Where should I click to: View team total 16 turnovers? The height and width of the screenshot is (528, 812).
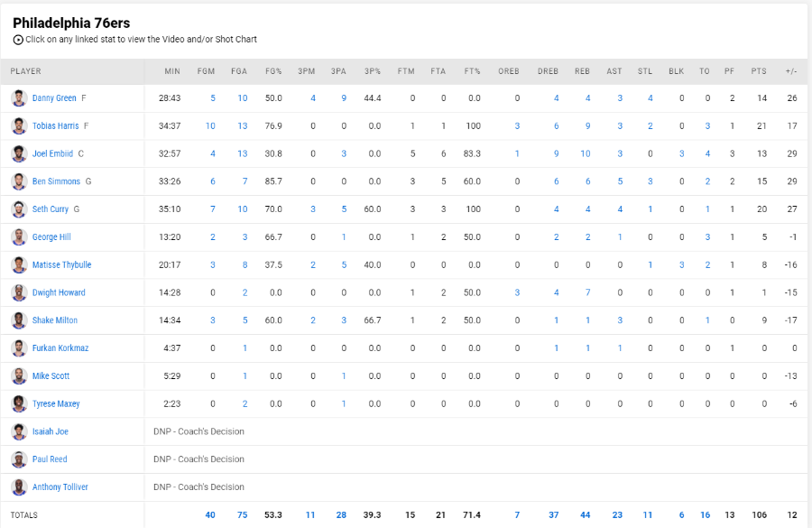coord(706,515)
